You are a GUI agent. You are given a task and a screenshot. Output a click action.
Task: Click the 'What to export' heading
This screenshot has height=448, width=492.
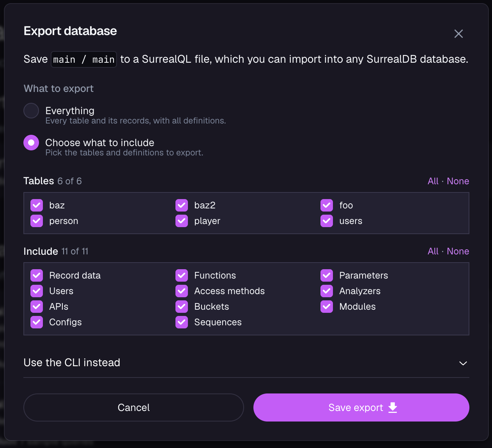click(x=58, y=89)
